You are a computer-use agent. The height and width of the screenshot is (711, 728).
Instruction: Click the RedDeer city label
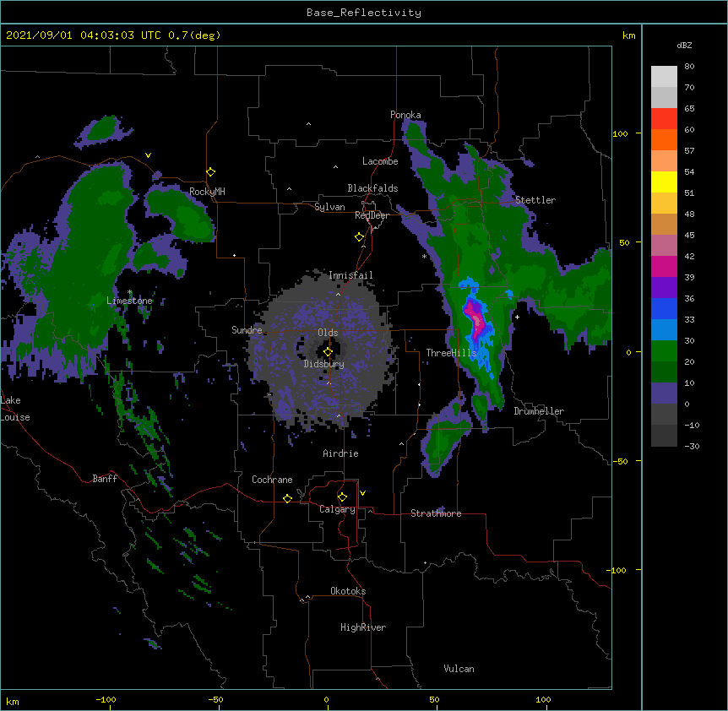pos(372,216)
